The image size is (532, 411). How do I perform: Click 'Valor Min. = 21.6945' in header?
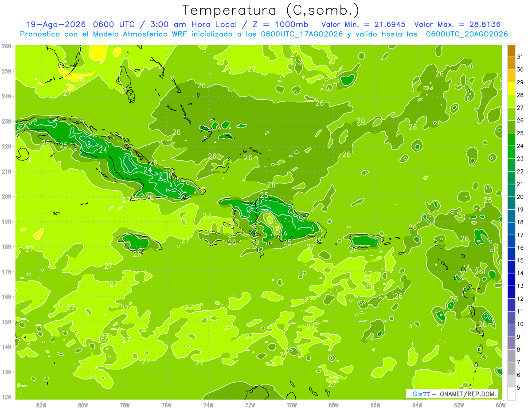[364, 24]
